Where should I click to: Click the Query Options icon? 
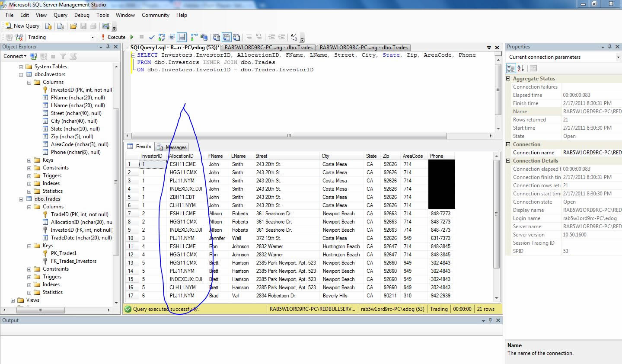click(x=172, y=37)
